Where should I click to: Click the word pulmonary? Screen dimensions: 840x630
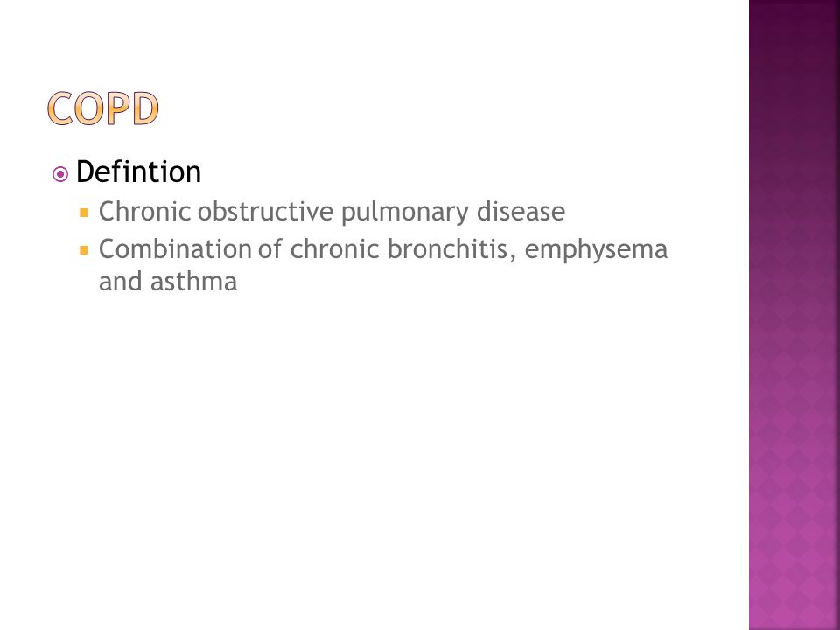point(405,212)
